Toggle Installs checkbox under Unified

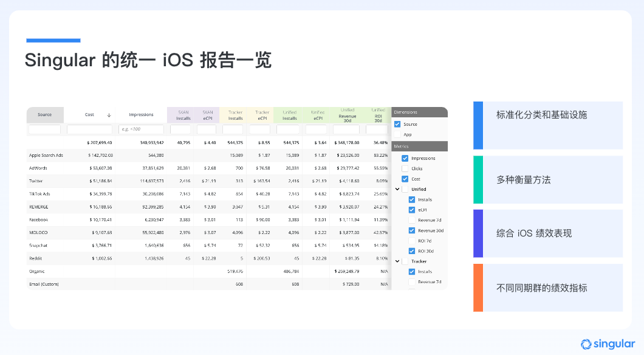pos(411,199)
